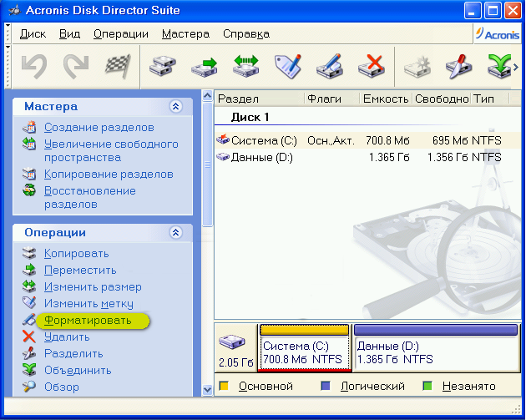The image size is (526, 420).
Task: Click icon beside Изменить размер operation
Action: [29, 286]
